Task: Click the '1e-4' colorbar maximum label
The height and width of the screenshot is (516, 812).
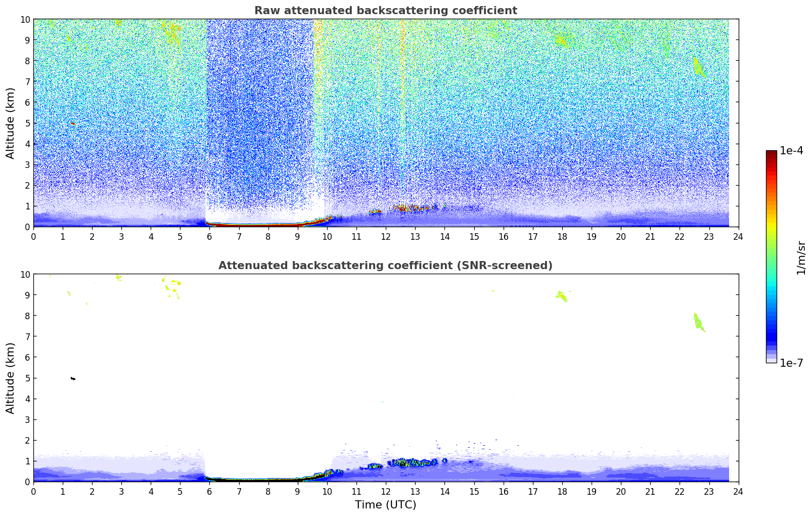Action: click(791, 151)
